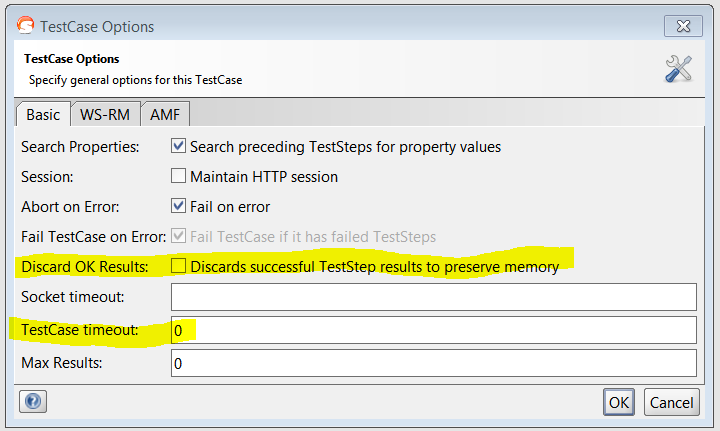This screenshot has height=431, width=720.
Task: Click the Discard OK Results label
Action: (85, 267)
